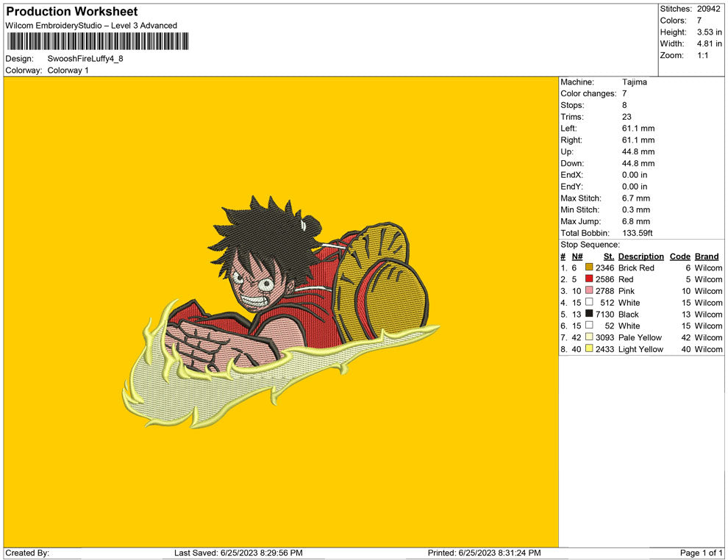Click the 'Stops:' label

coord(572,105)
